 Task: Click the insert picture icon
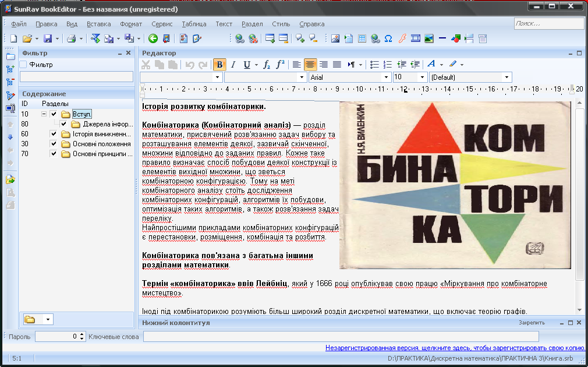pos(335,38)
